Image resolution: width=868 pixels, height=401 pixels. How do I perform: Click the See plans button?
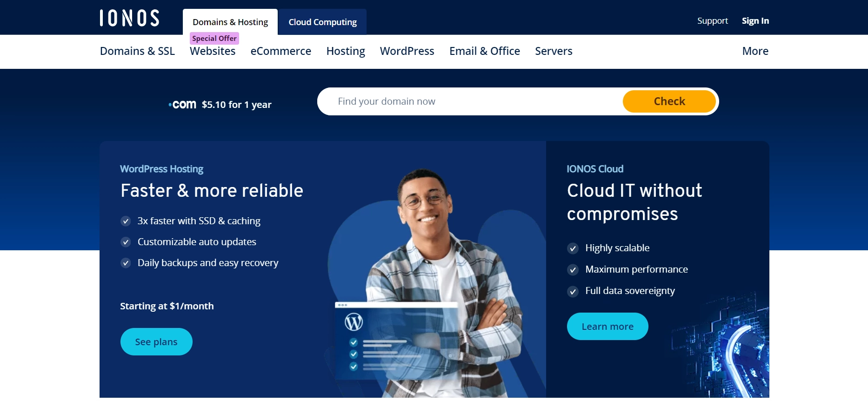point(156,342)
